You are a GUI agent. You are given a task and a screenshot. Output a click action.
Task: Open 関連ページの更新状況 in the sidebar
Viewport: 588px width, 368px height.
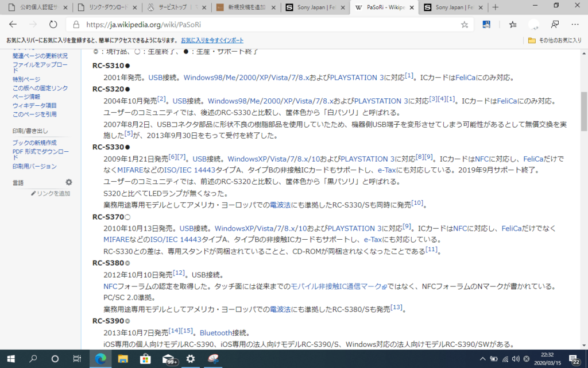(40, 56)
